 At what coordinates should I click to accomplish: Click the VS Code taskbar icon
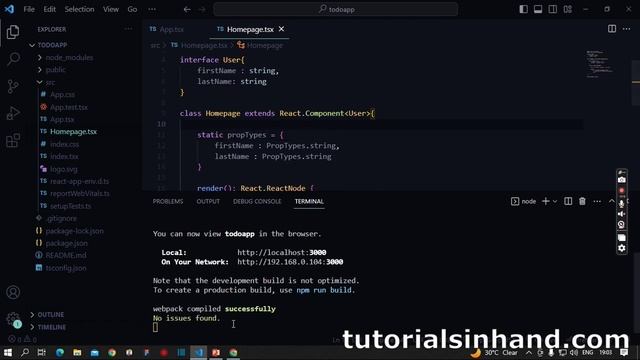tap(199, 352)
